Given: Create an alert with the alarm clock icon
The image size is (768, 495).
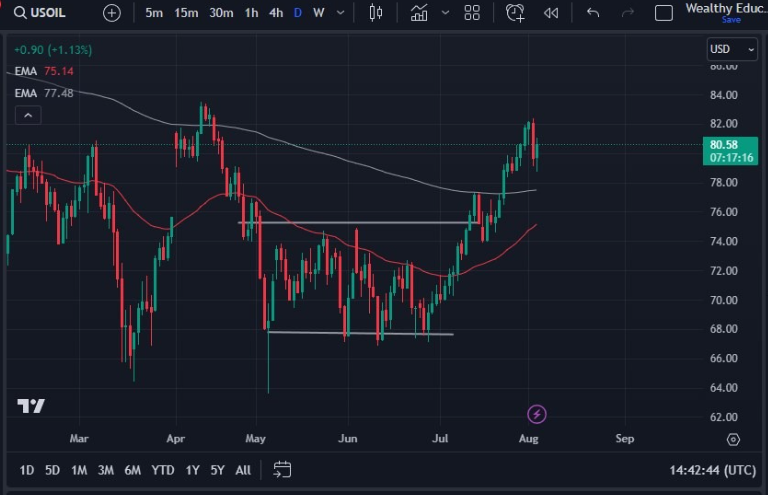Looking at the screenshot, I should point(515,13).
